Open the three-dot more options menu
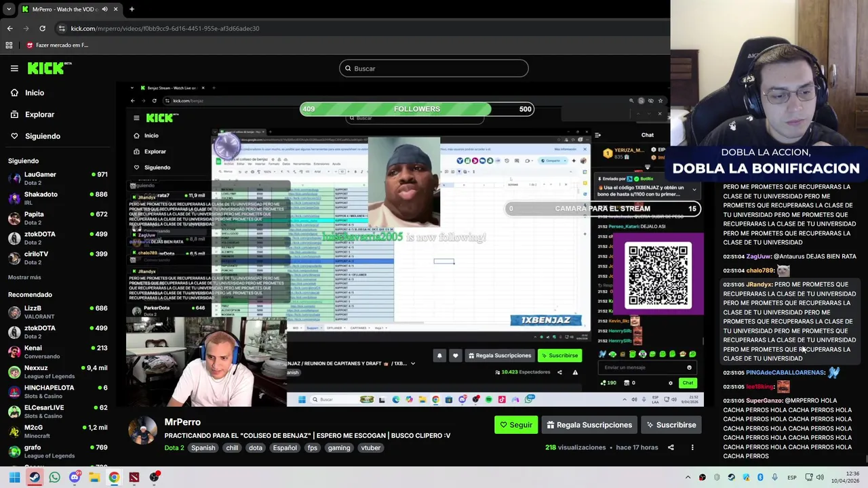The height and width of the screenshot is (488, 868). click(692, 447)
